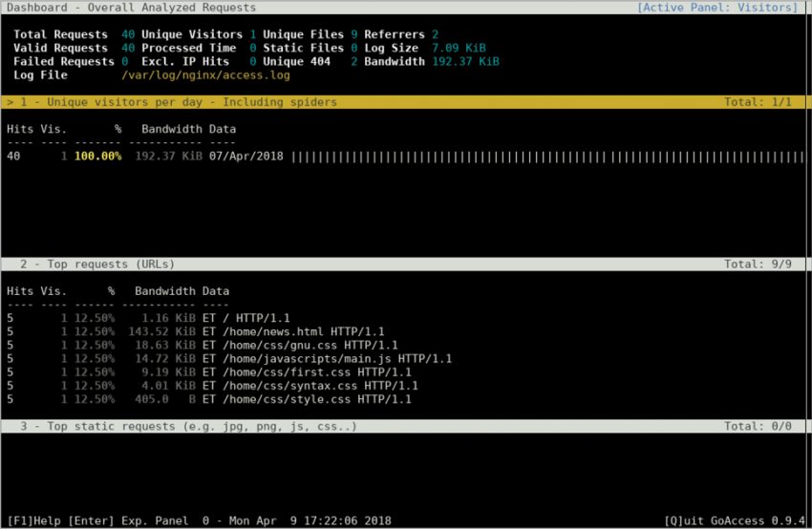The width and height of the screenshot is (812, 529).
Task: Expand the Top static requests panel
Action: (182, 426)
